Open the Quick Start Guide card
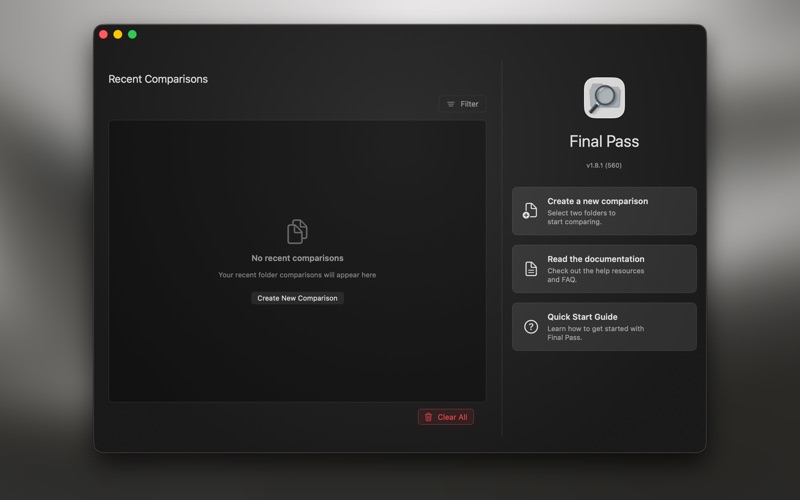 click(x=604, y=327)
